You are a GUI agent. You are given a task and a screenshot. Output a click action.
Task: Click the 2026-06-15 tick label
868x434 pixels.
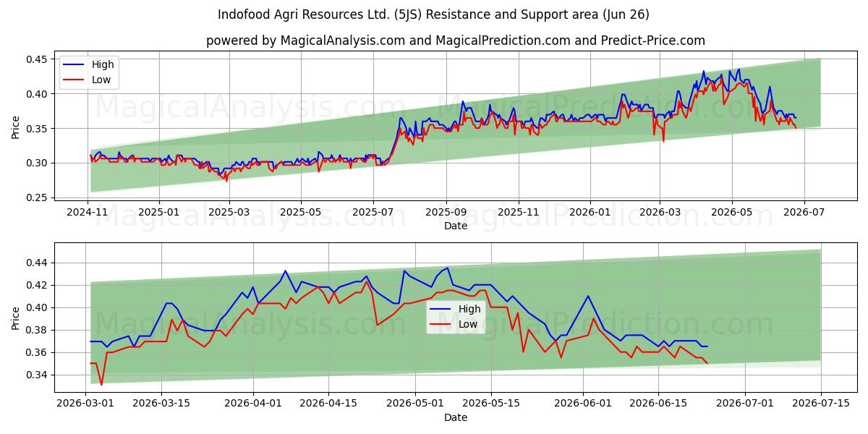tap(659, 403)
